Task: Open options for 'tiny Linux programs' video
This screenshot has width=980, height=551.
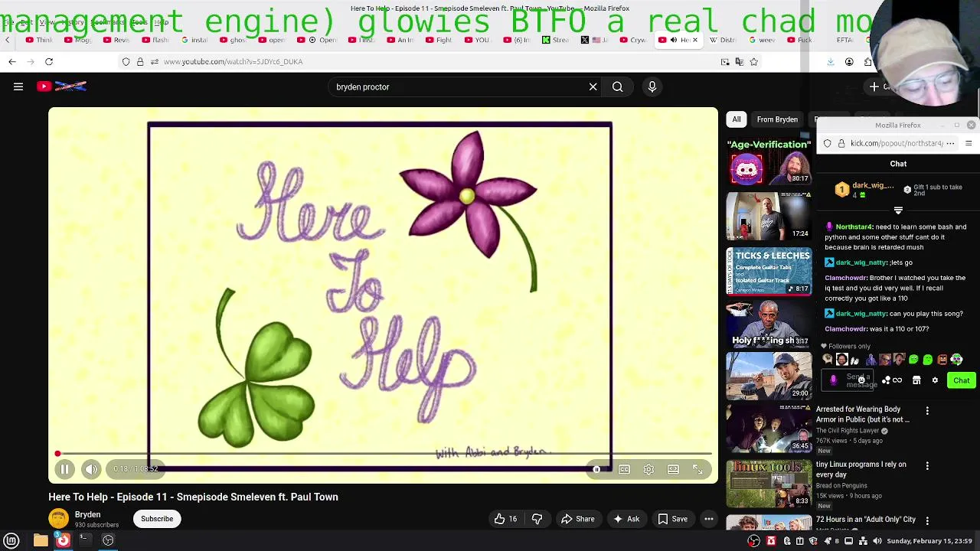Action: pyautogui.click(x=927, y=466)
